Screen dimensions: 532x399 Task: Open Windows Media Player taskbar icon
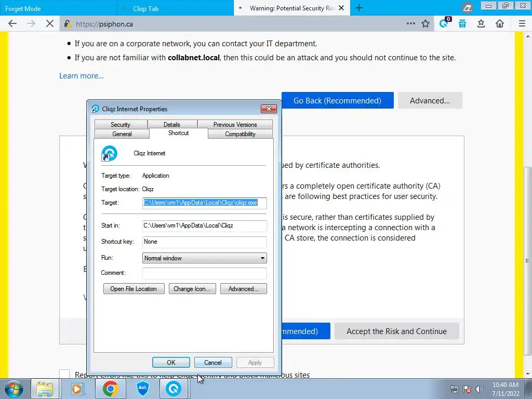click(x=77, y=389)
